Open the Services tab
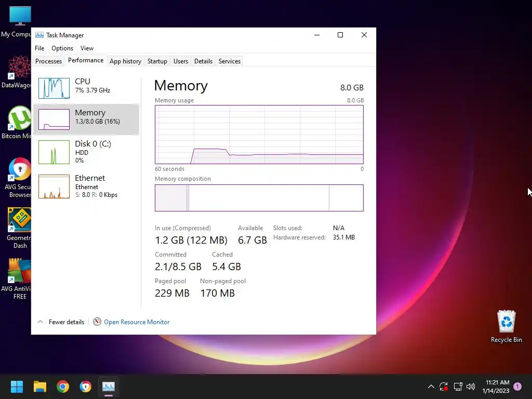The width and height of the screenshot is (532, 399). point(229,61)
